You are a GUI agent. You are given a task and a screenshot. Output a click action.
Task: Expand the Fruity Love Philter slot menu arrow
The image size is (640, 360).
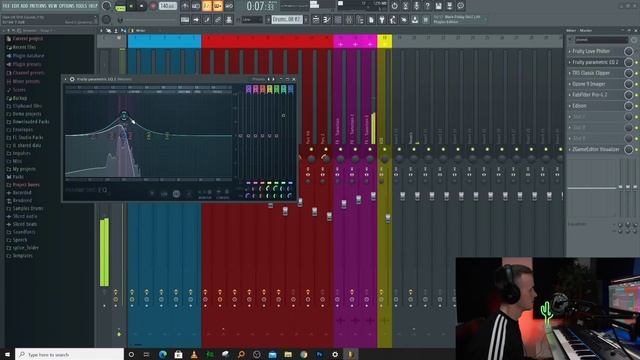tap(570, 51)
